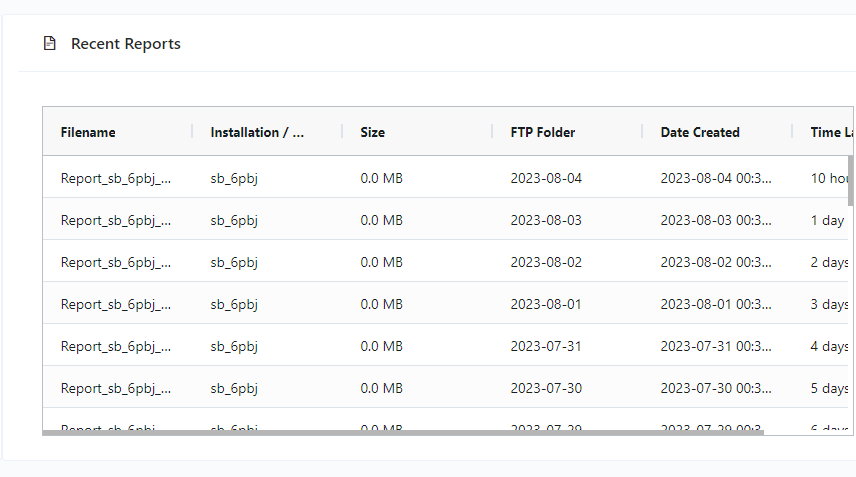Click the divider between the Size and FTP Folder columns

tap(492, 132)
